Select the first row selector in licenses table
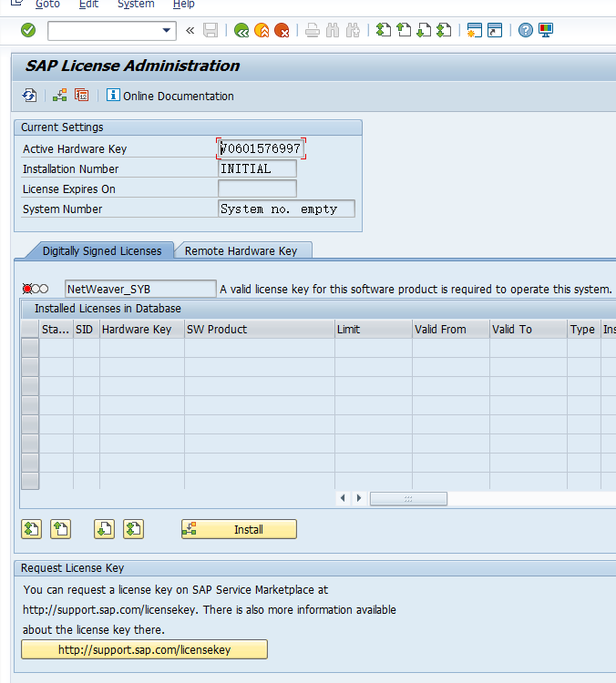 tap(30, 348)
